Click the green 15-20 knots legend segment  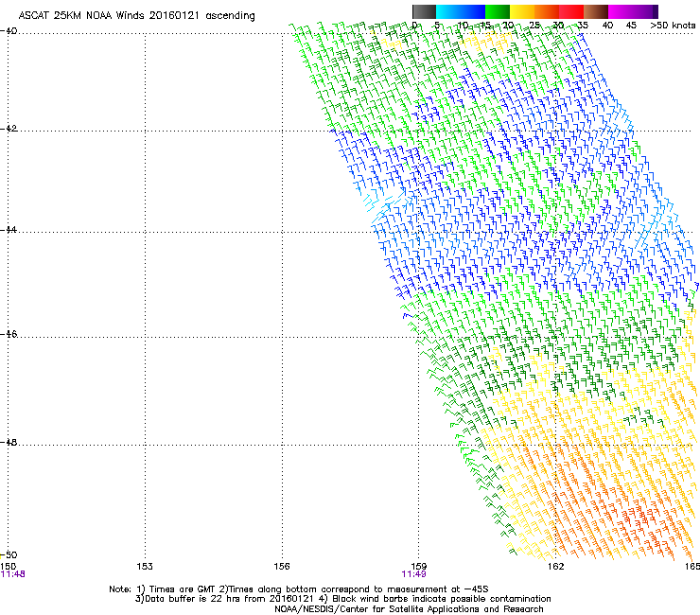click(x=498, y=11)
